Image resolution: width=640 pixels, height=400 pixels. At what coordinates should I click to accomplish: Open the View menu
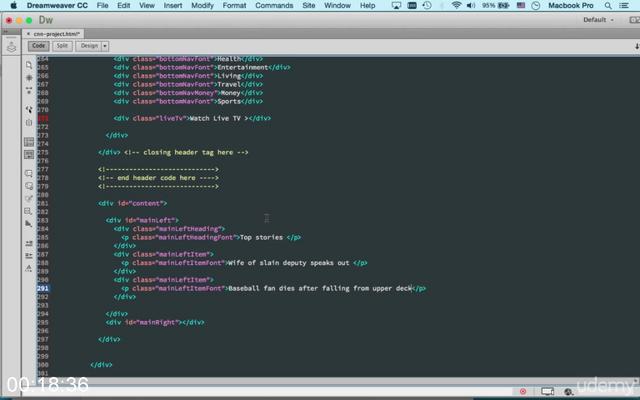pos(147,5)
